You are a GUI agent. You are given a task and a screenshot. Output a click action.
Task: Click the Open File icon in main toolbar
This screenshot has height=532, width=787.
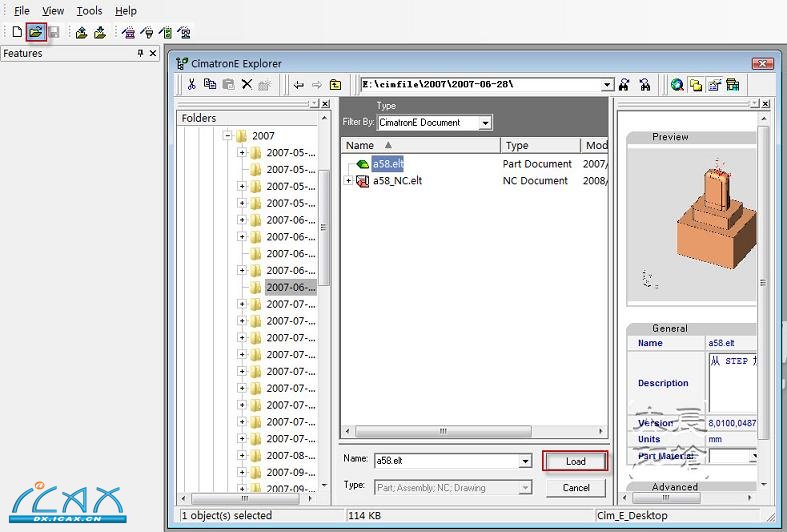(36, 32)
